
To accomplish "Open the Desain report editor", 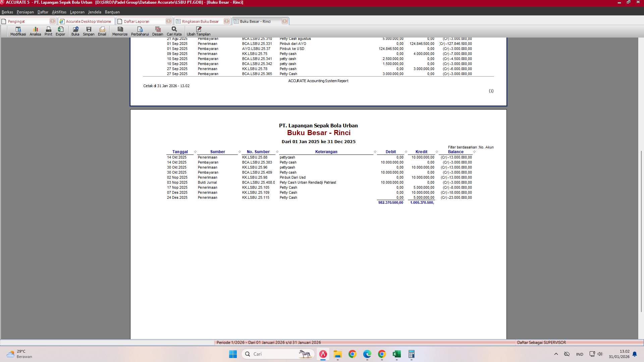I will pos(158,31).
